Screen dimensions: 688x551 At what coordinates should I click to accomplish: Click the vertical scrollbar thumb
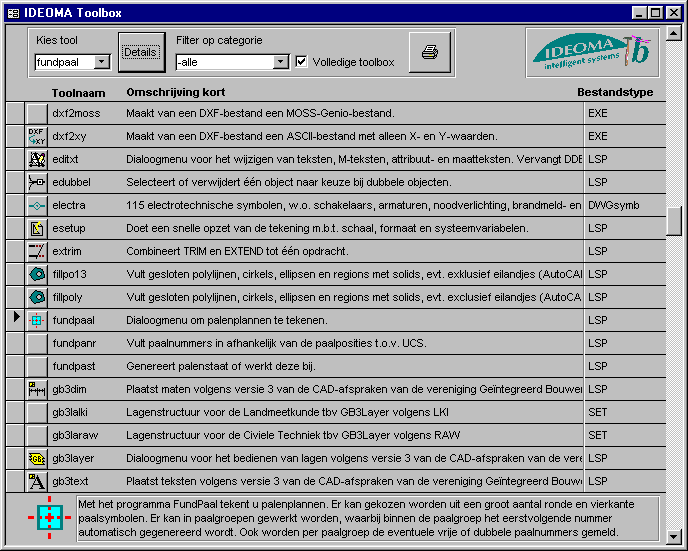pos(674,222)
